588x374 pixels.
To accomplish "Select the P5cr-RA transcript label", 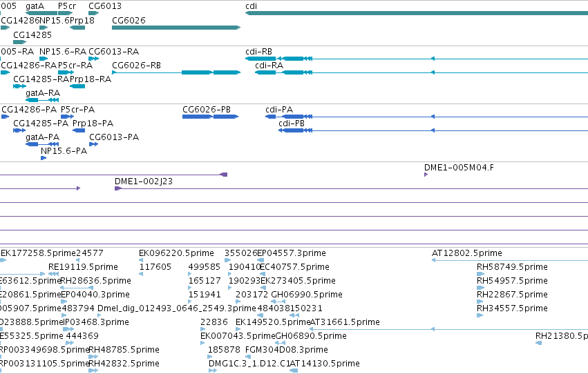I will pyautogui.click(x=75, y=65).
